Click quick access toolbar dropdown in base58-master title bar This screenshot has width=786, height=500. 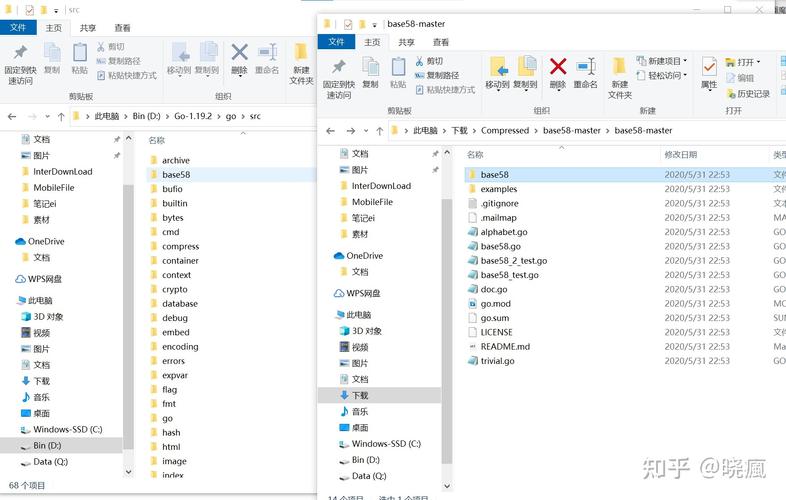pyautogui.click(x=374, y=24)
